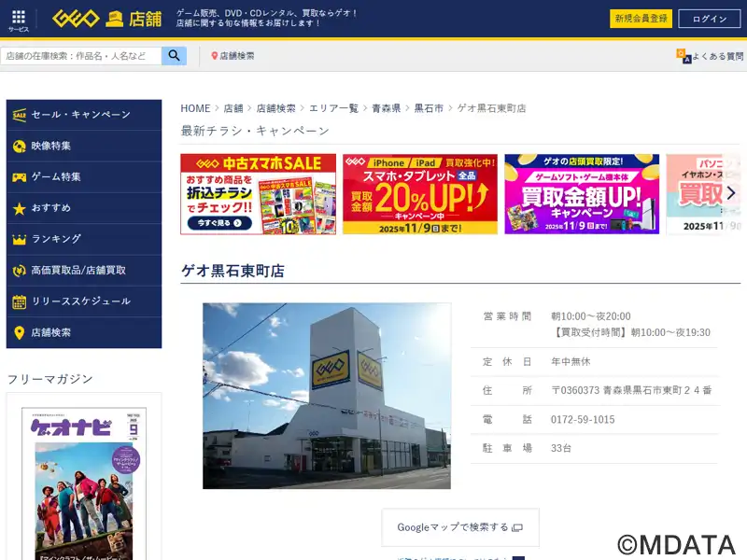Click the yellow pin icon in sidebar 店舗検索
Viewport: 747px width, 560px height.
click(x=19, y=333)
